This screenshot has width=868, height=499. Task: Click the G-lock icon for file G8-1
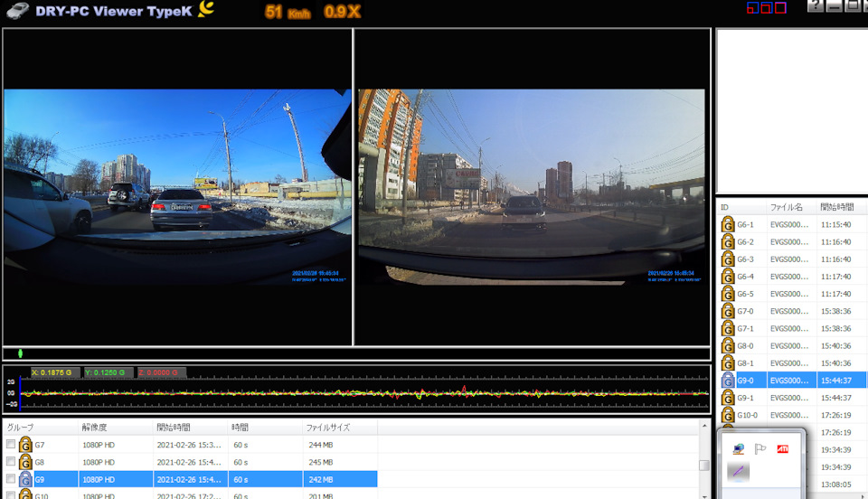(727, 362)
